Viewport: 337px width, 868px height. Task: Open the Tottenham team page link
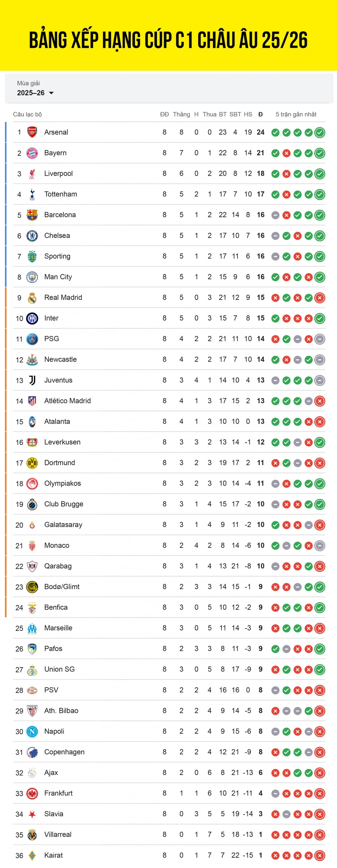61,194
